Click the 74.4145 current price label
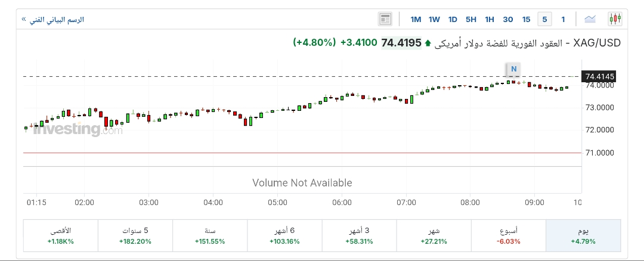Viewport: 644px width, 261px height. tap(599, 76)
